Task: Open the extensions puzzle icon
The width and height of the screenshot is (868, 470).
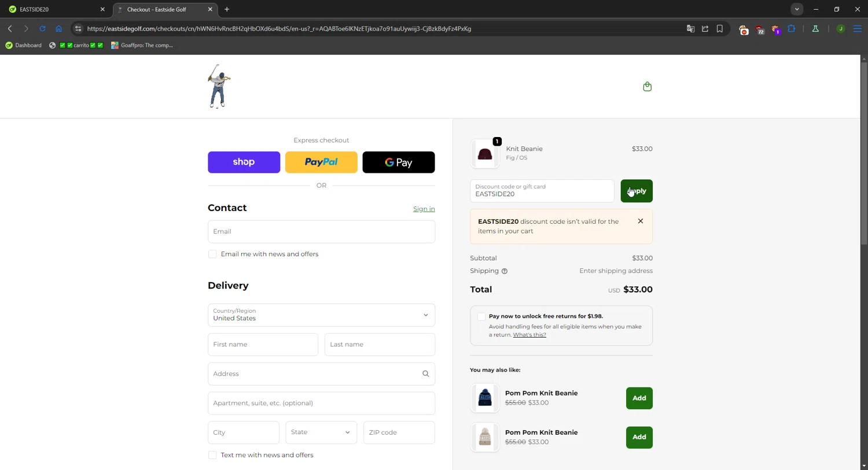Action: coord(792,28)
